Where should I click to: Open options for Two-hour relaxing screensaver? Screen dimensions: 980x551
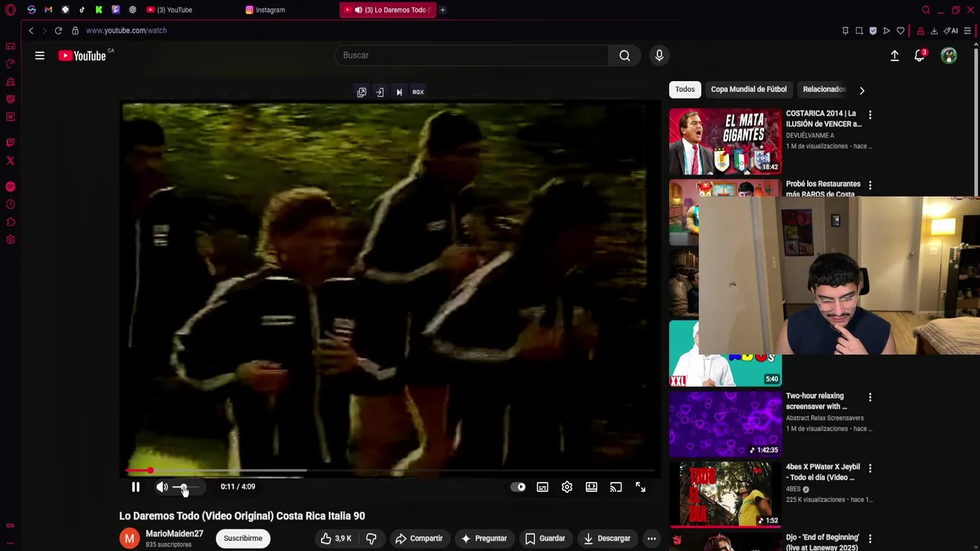pyautogui.click(x=870, y=397)
